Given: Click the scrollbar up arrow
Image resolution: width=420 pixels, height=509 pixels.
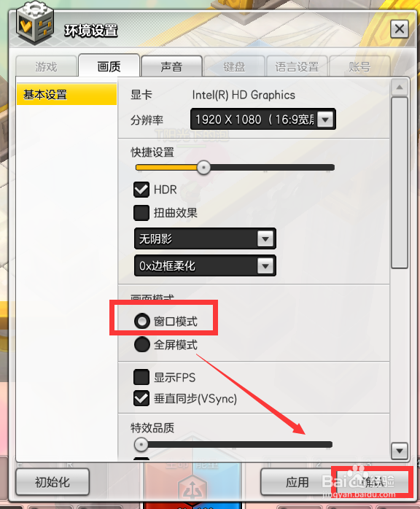Looking at the screenshot, I should (x=400, y=87).
